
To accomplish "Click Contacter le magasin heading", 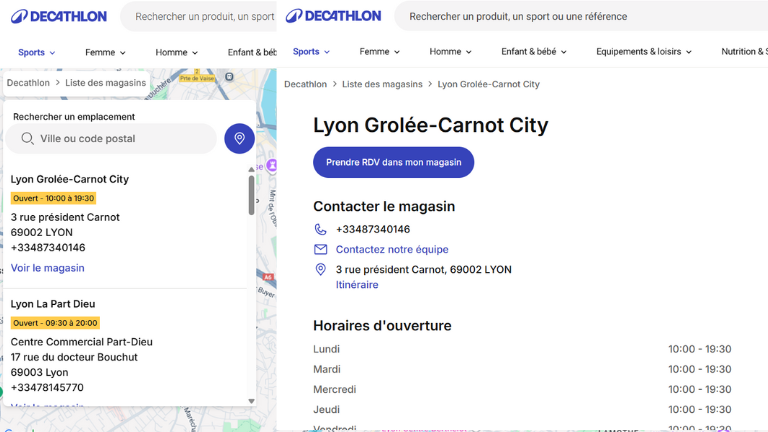I will 384,207.
